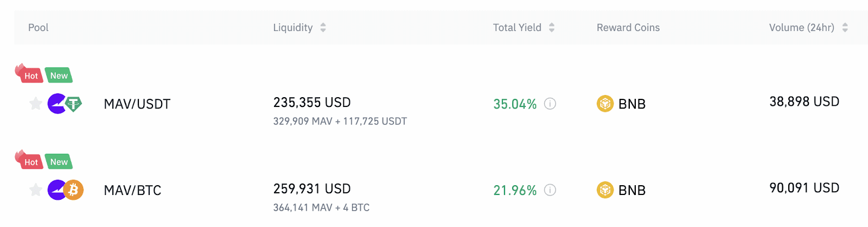Open yield info icon beside 21.96%
The height and width of the screenshot is (227, 868).
pyautogui.click(x=550, y=190)
